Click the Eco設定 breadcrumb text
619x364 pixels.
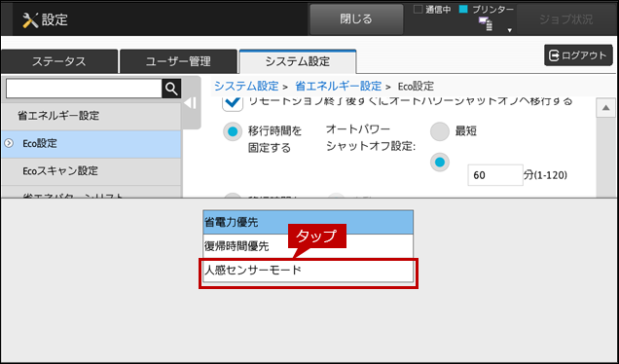(416, 86)
